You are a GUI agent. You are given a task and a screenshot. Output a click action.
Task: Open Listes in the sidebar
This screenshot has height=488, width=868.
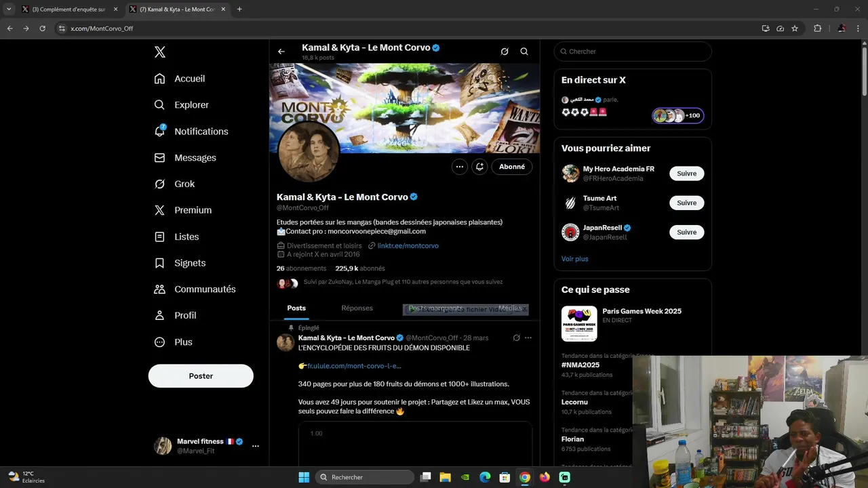176,237
